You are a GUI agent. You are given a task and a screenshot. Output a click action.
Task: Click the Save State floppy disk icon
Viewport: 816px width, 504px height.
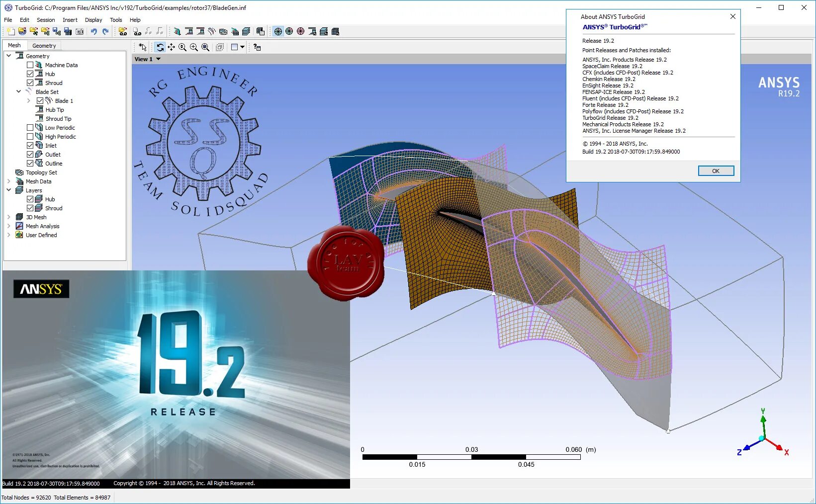pos(57,31)
